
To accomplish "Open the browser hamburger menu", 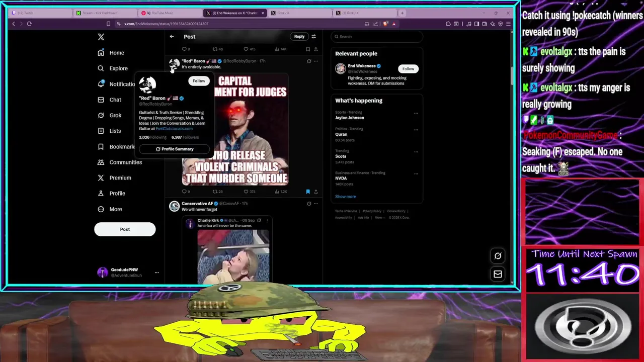I will (x=508, y=24).
